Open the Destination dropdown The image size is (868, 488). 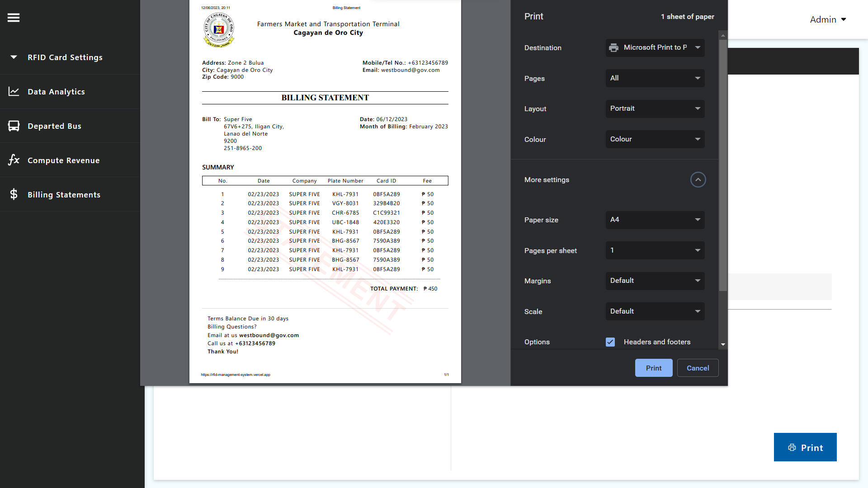(655, 48)
